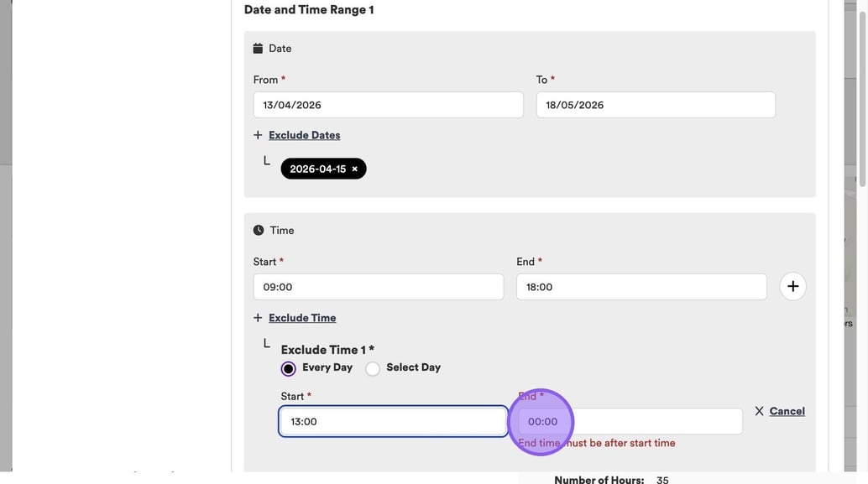
Task: Remove the 2026-04-15 excluded date chip
Action: [354, 169]
